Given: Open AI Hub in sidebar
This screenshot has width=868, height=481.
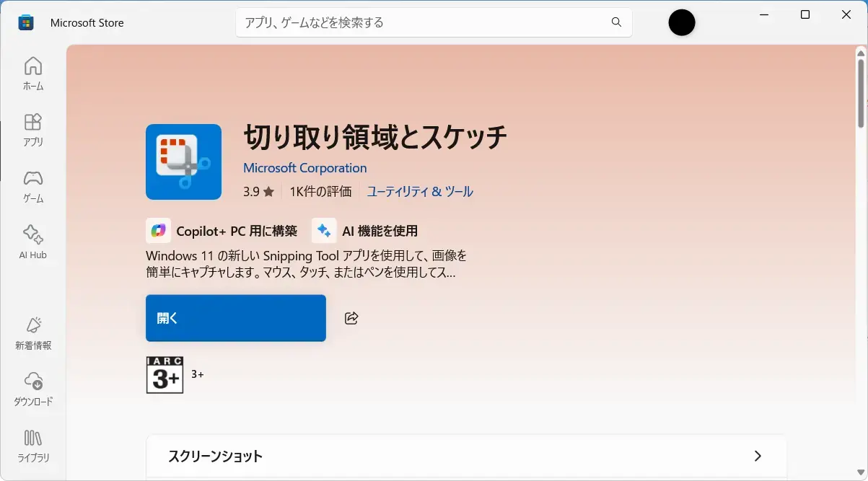Looking at the screenshot, I should pos(33,242).
